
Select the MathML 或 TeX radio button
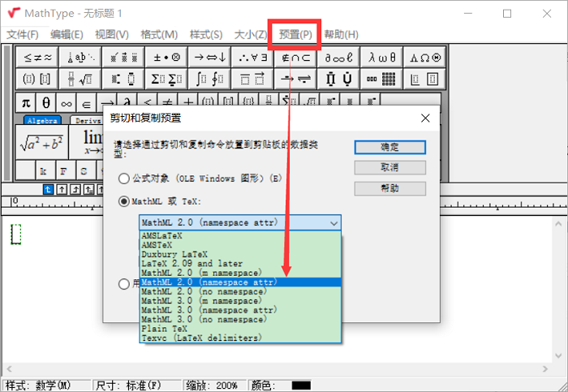click(124, 201)
